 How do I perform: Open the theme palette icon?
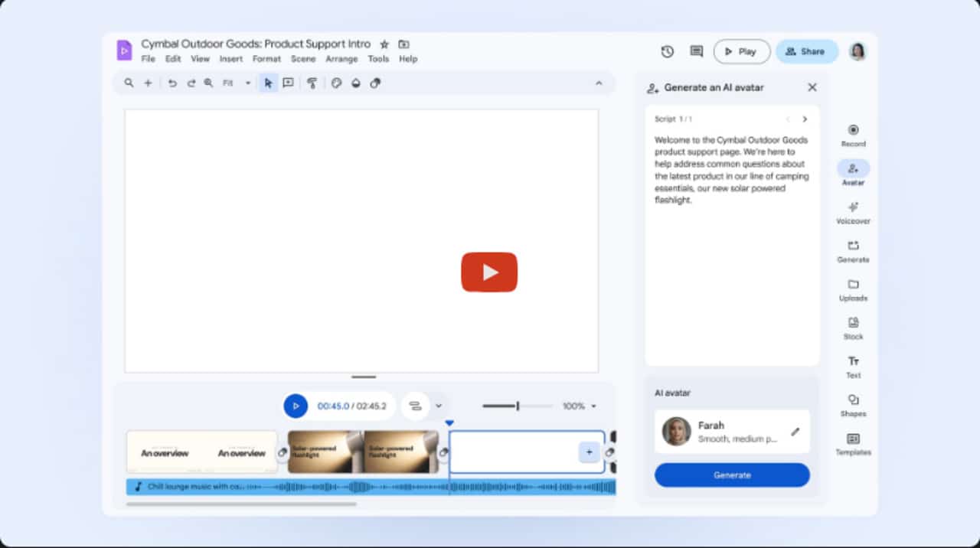pos(336,83)
